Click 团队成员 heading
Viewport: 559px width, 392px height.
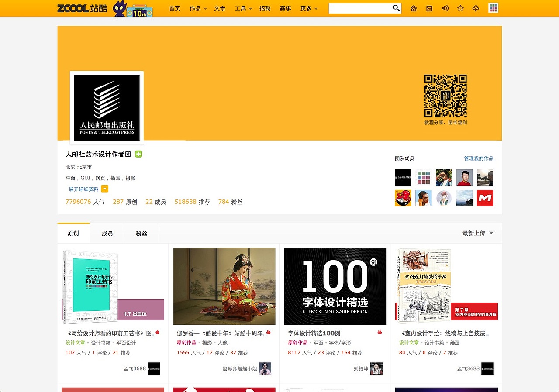[404, 158]
